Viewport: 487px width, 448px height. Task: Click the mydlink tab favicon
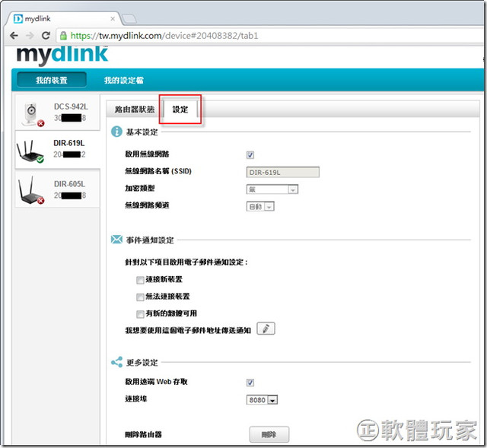[x=18, y=19]
